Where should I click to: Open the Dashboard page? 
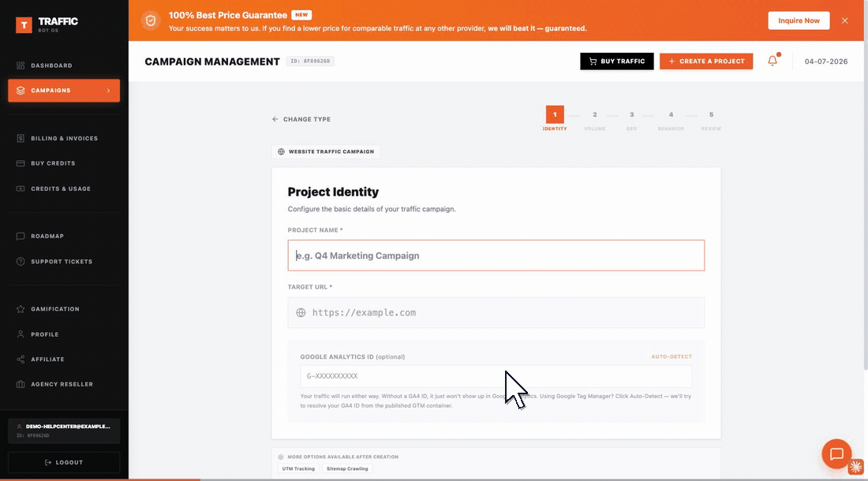[51, 65]
